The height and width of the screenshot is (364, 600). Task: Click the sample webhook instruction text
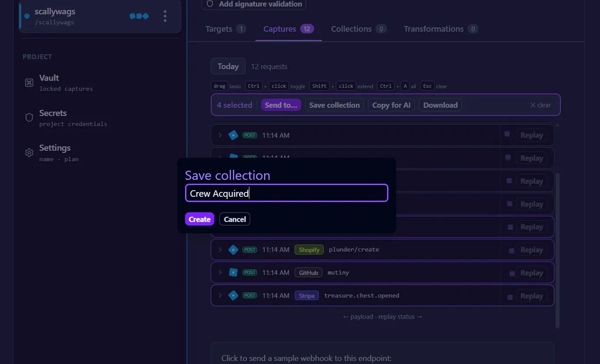pos(306,358)
